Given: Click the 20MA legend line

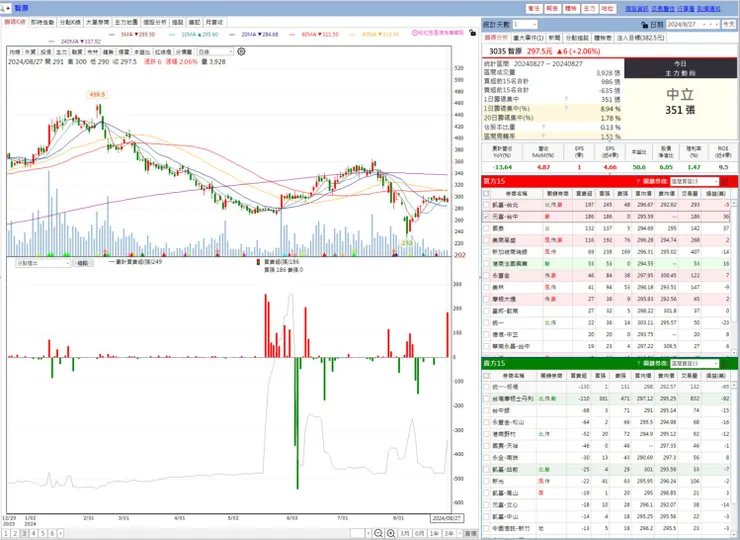Looking at the screenshot, I should pyautogui.click(x=254, y=34).
